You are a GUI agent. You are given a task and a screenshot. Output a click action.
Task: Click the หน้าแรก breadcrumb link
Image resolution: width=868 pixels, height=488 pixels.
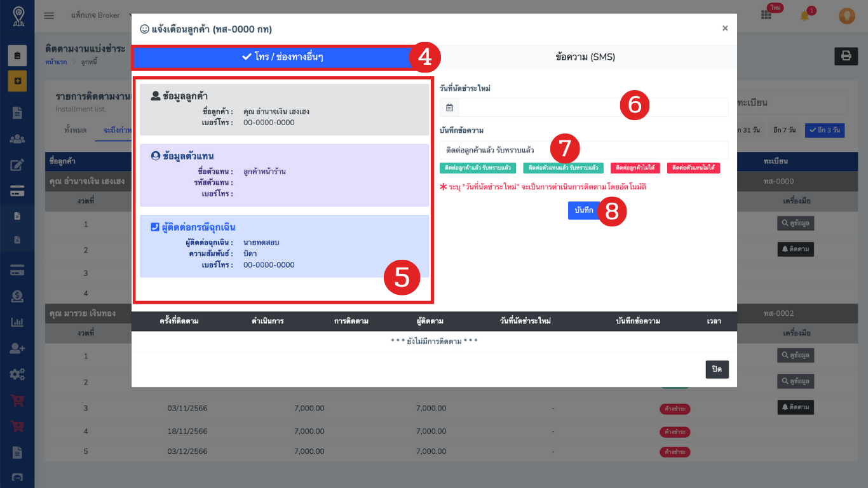(56, 62)
